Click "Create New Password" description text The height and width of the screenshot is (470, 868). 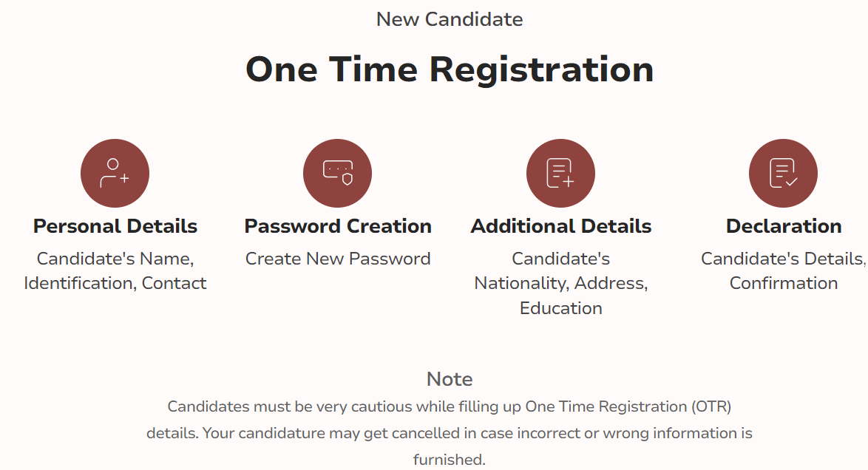click(x=338, y=259)
